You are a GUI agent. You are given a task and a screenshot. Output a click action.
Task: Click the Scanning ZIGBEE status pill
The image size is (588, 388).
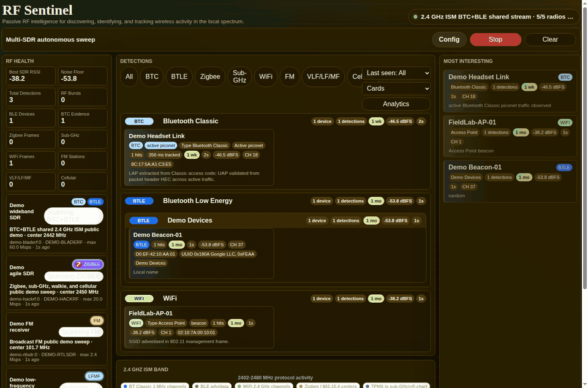74,276
